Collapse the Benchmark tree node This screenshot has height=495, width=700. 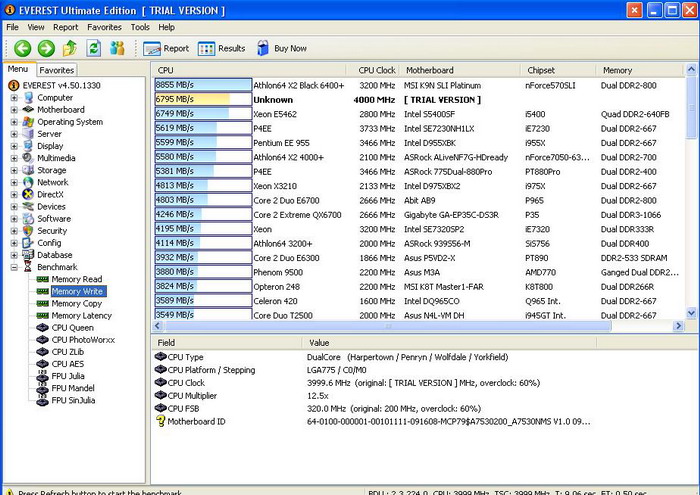(14, 267)
